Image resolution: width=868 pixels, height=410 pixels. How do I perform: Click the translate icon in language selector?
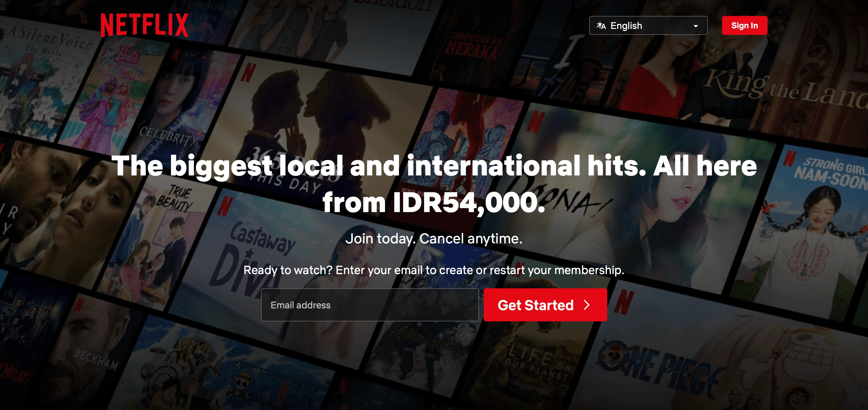601,26
